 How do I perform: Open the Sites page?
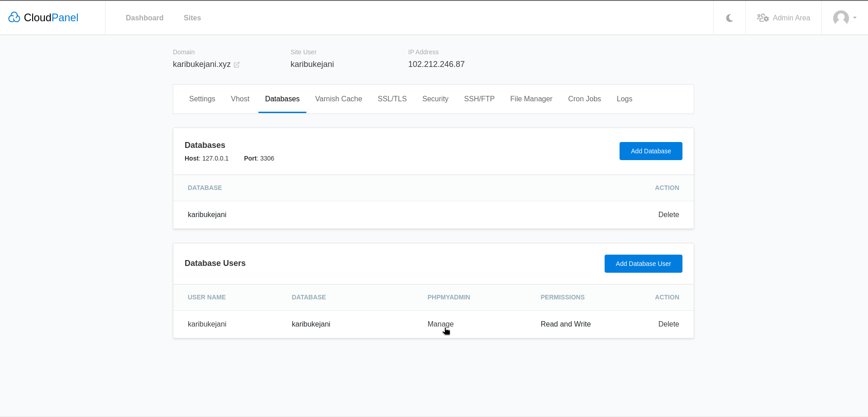[x=192, y=18]
